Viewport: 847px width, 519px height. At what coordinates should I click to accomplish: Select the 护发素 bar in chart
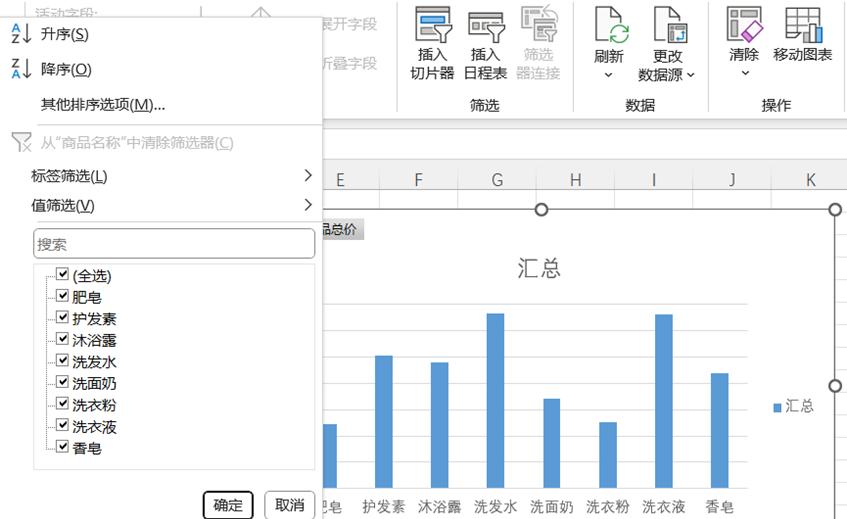point(384,422)
